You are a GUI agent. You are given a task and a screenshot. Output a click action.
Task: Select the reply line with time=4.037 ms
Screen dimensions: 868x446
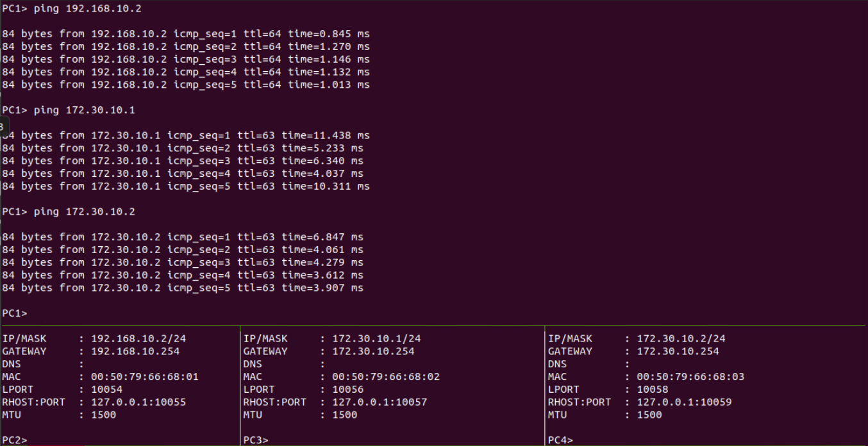(x=183, y=174)
